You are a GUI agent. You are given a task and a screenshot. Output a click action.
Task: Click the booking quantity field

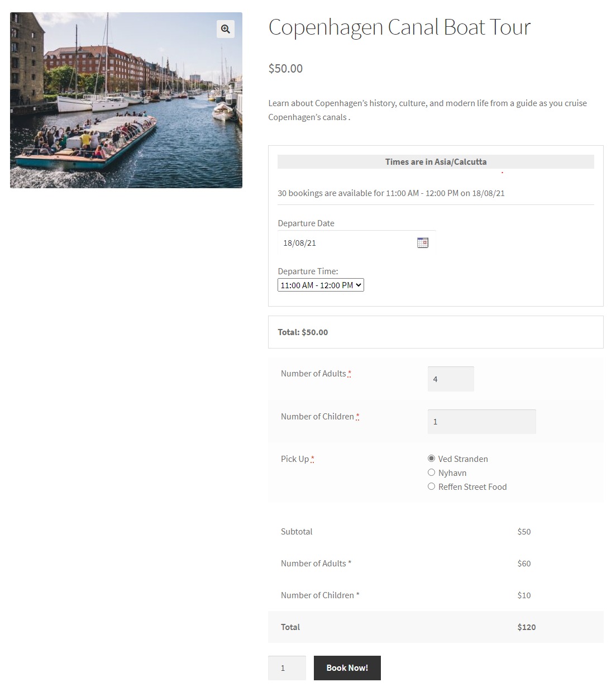coord(286,668)
